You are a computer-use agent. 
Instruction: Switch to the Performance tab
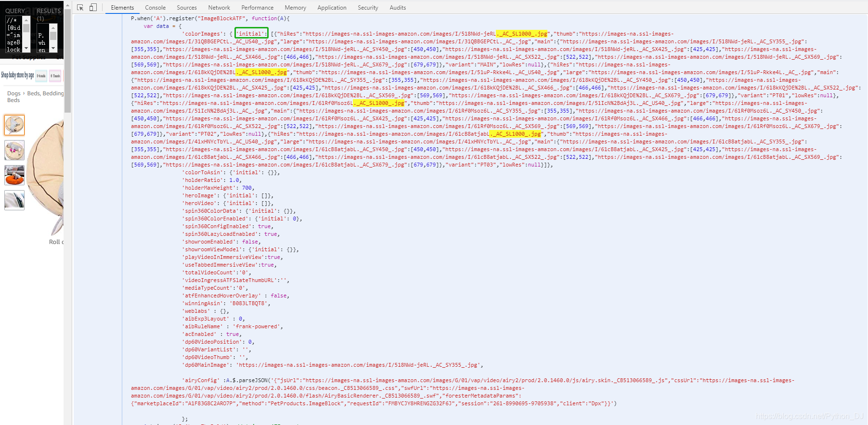(x=257, y=8)
